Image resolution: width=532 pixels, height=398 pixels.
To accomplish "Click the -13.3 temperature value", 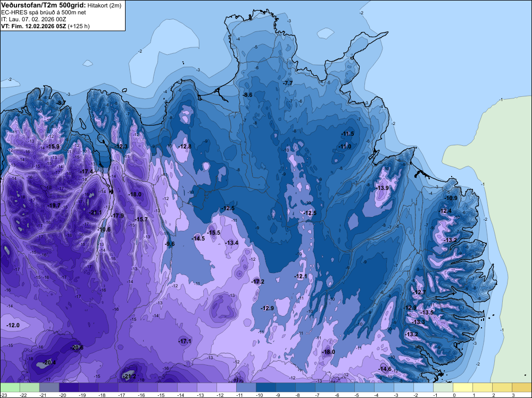I will click(x=418, y=322).
